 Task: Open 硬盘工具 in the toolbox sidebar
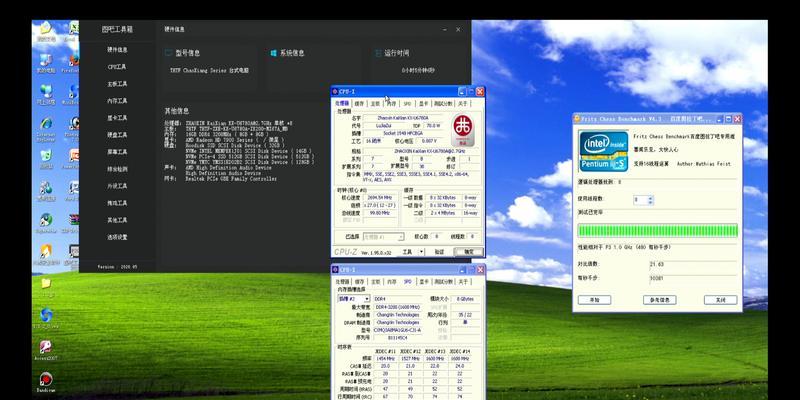tap(117, 135)
